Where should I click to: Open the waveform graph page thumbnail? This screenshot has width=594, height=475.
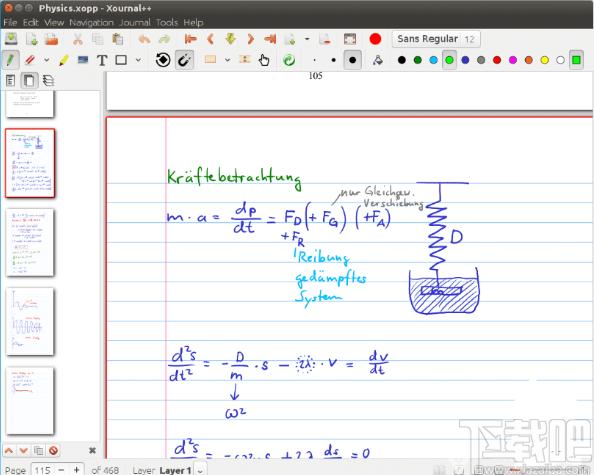pos(30,322)
